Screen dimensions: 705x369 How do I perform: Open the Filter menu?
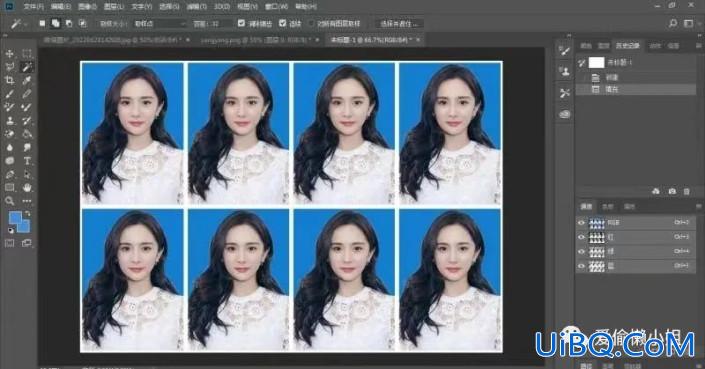point(196,7)
